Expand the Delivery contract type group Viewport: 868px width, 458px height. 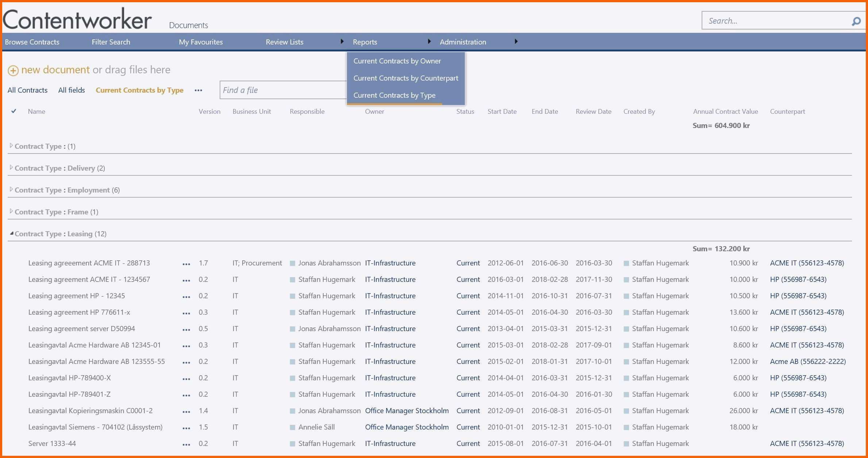(11, 168)
